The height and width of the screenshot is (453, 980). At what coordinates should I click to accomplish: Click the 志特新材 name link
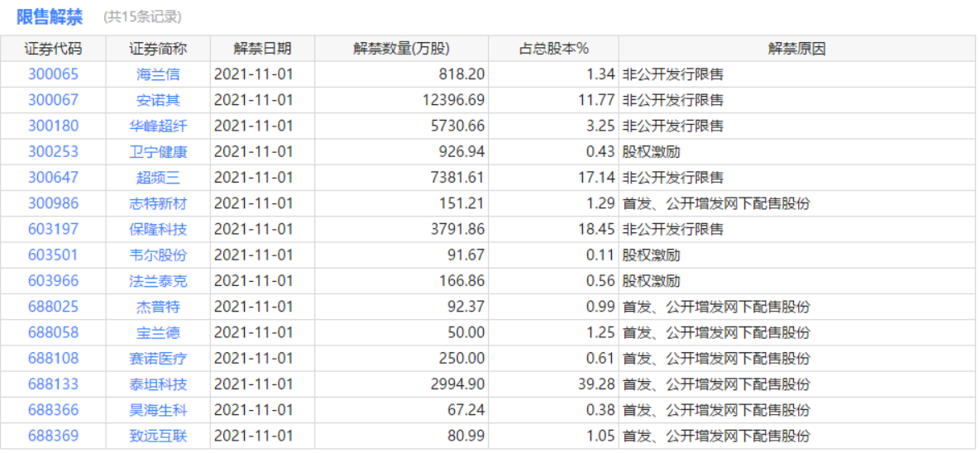coord(158,203)
